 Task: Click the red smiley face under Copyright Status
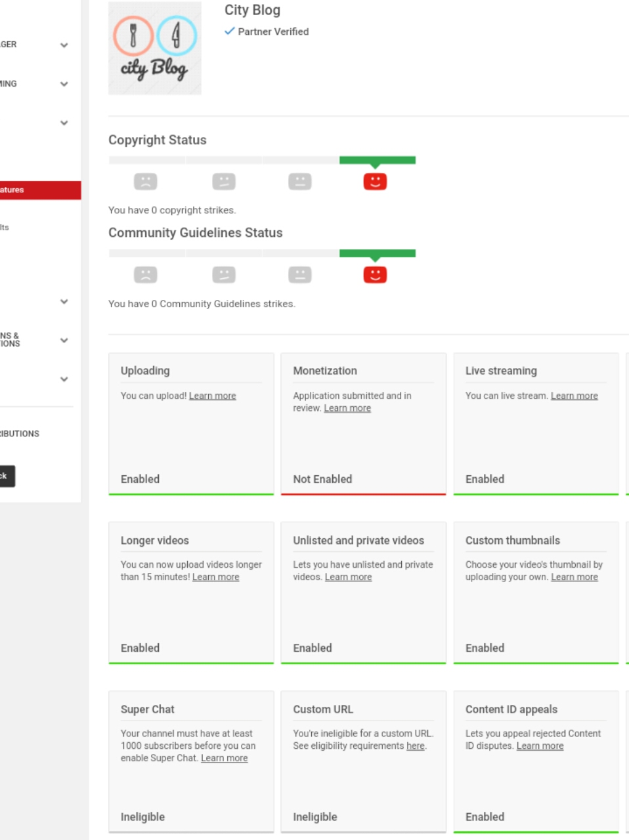375,182
